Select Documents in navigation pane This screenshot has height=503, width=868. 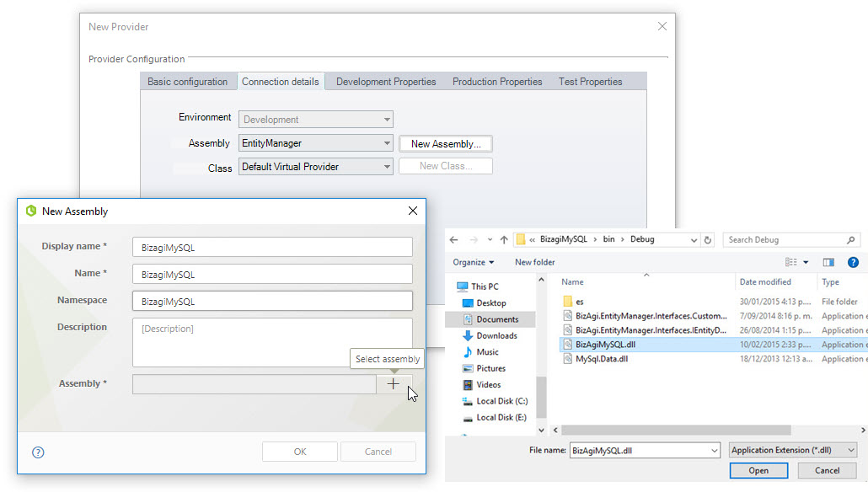(x=490, y=319)
